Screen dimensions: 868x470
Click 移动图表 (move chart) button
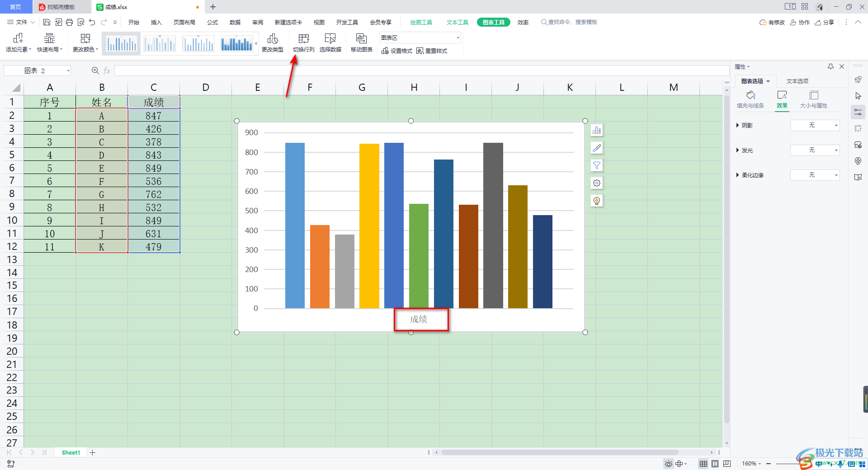(x=362, y=43)
